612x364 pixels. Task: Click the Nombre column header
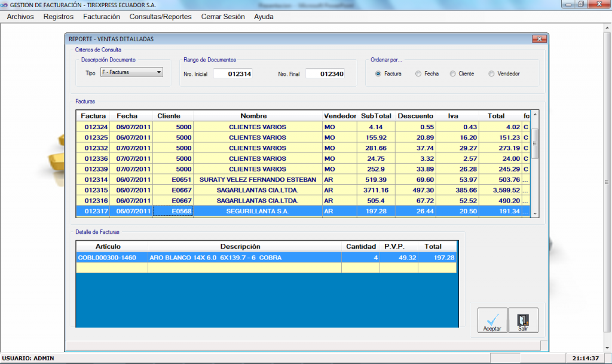click(253, 116)
